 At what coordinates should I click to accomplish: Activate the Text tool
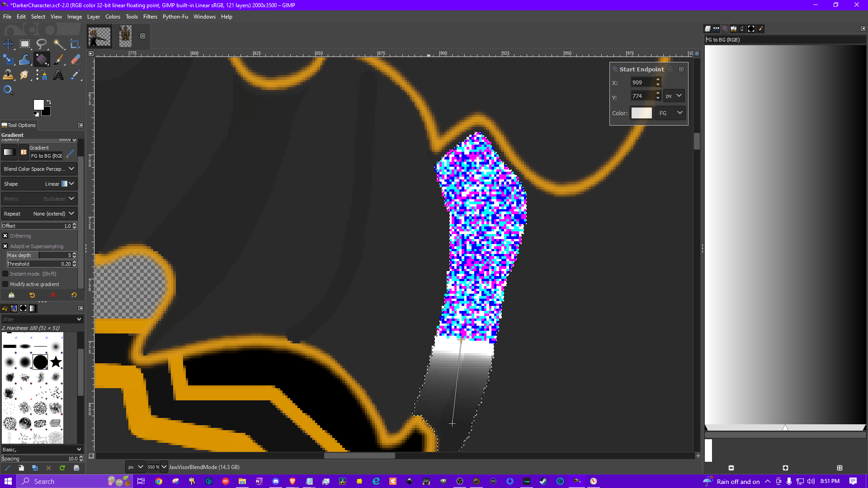click(58, 75)
